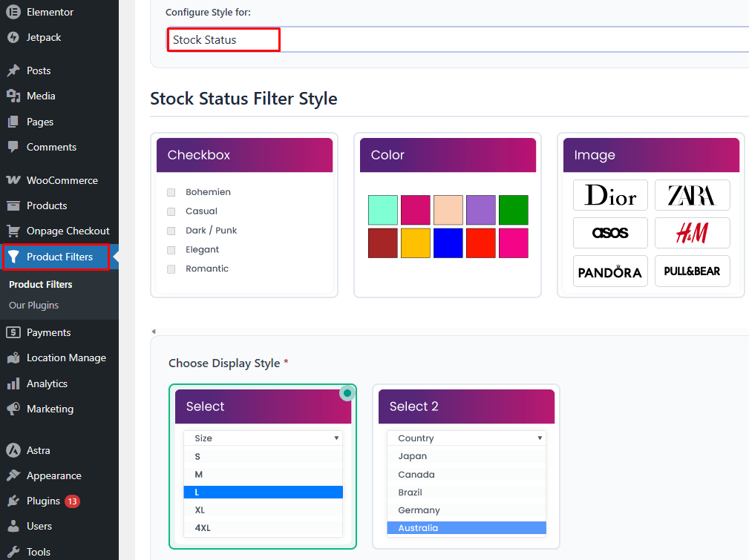
Task: Pick the green color swatch
Action: pyautogui.click(x=513, y=210)
